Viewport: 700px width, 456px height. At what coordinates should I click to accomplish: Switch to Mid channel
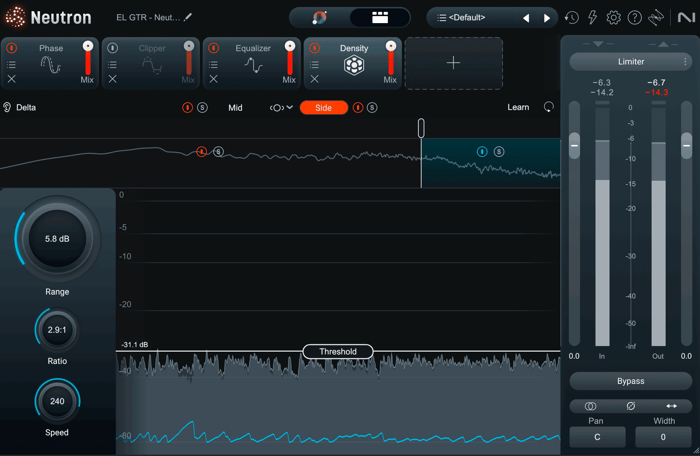[235, 108]
